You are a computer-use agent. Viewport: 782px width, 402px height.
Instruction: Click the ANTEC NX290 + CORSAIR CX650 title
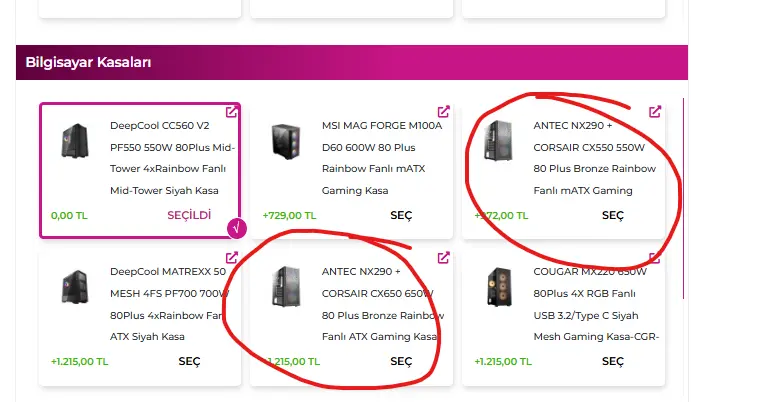(383, 304)
